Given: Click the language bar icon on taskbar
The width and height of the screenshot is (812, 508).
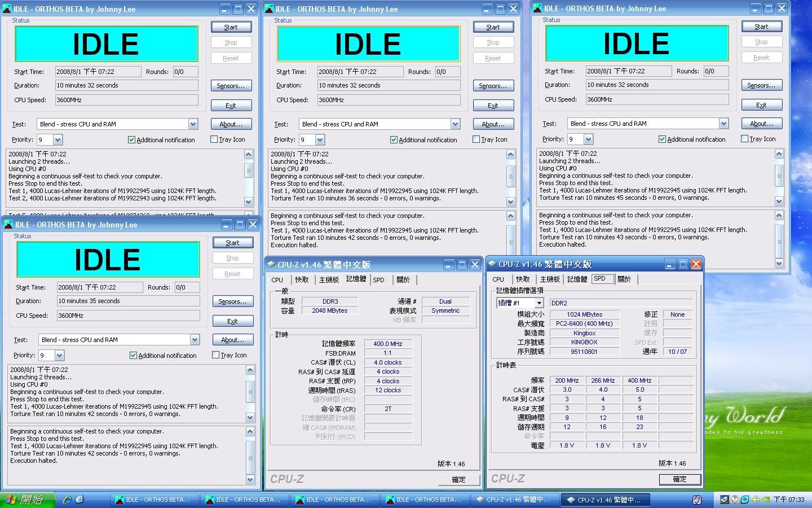Looking at the screenshot, I should (x=697, y=500).
